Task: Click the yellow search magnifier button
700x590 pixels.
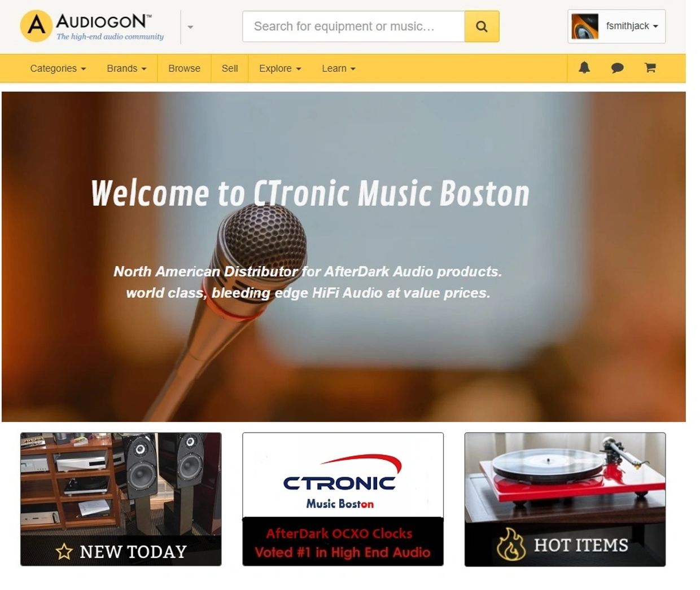Action: point(482,27)
